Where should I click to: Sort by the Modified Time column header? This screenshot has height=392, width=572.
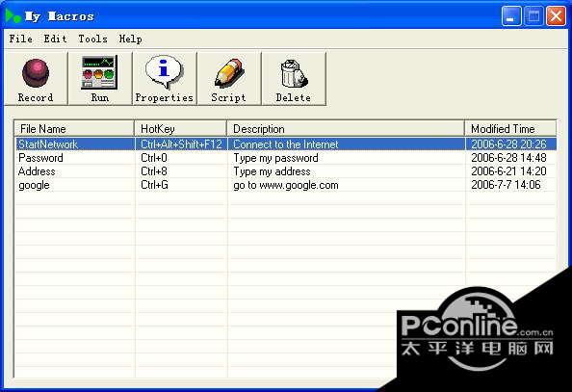510,129
